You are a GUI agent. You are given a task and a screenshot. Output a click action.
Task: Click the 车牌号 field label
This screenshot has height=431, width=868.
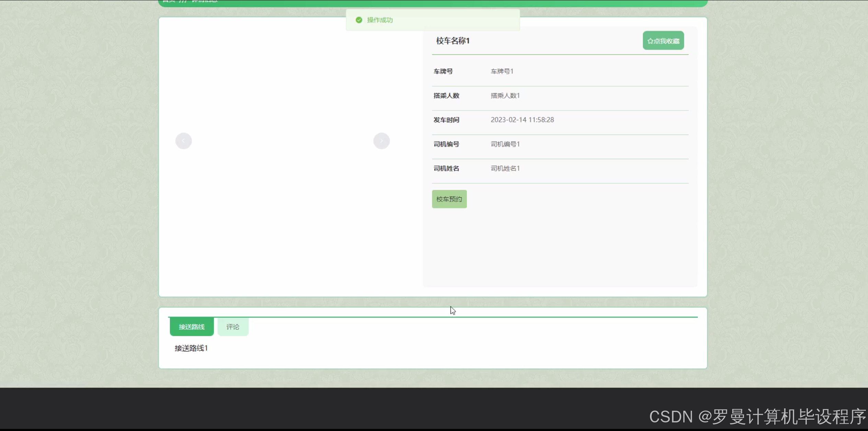[443, 71]
